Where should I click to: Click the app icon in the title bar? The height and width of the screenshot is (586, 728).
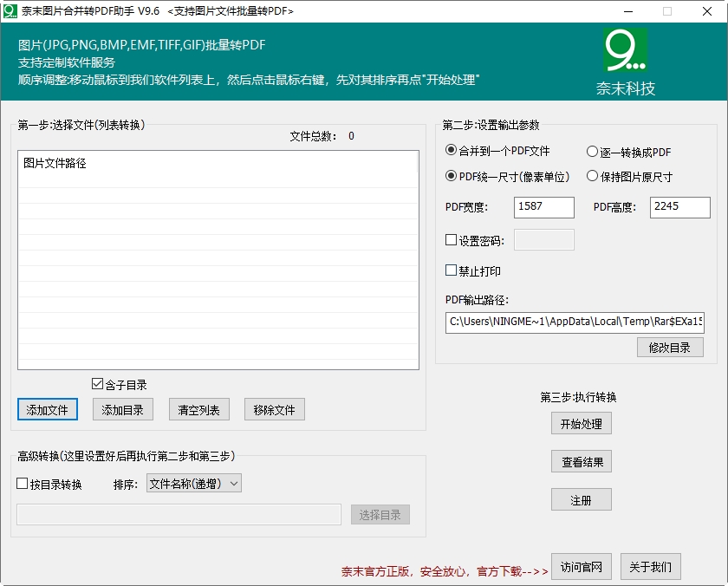click(x=10, y=11)
